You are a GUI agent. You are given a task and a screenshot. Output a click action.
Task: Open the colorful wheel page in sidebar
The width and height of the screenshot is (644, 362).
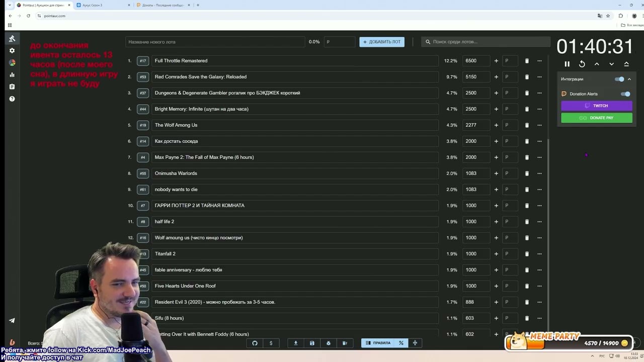pos(12,63)
